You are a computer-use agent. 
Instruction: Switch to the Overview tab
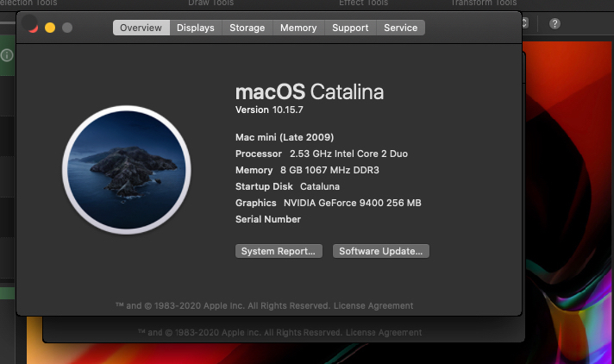tap(141, 28)
